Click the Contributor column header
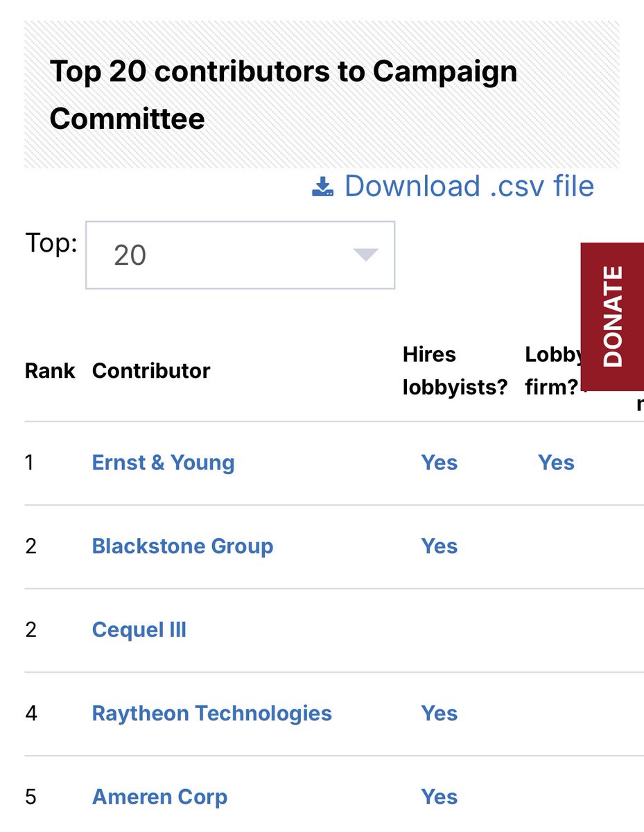Viewport: 644px width, 832px height. pyautogui.click(x=151, y=371)
